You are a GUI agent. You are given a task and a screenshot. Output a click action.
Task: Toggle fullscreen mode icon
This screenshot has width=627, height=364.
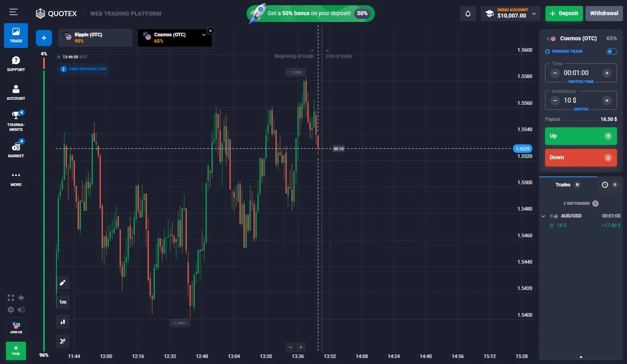[11, 298]
